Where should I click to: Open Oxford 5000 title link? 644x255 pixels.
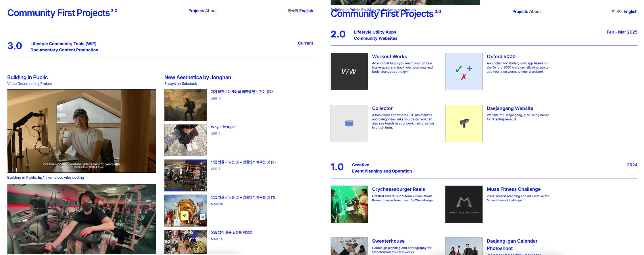coord(501,57)
